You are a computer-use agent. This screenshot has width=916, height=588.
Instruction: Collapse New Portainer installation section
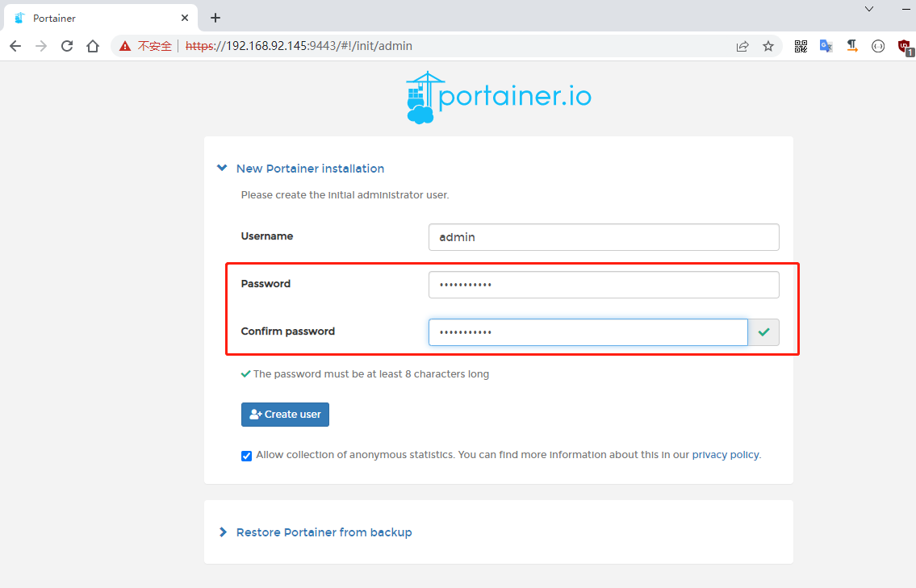point(301,168)
